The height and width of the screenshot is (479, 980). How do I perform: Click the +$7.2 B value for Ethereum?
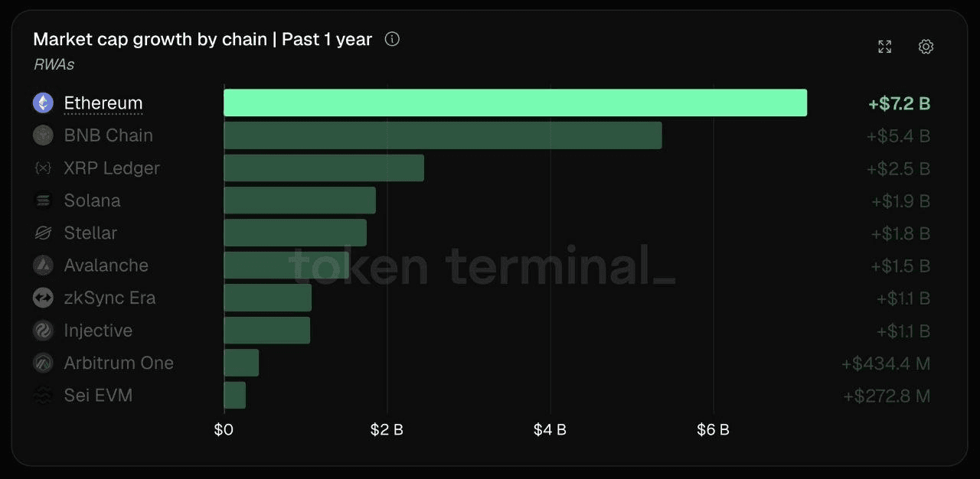point(899,103)
